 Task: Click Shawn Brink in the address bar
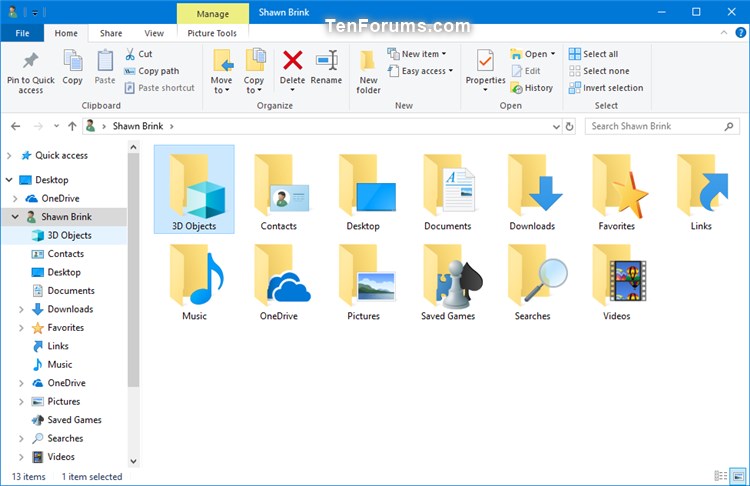(x=138, y=126)
